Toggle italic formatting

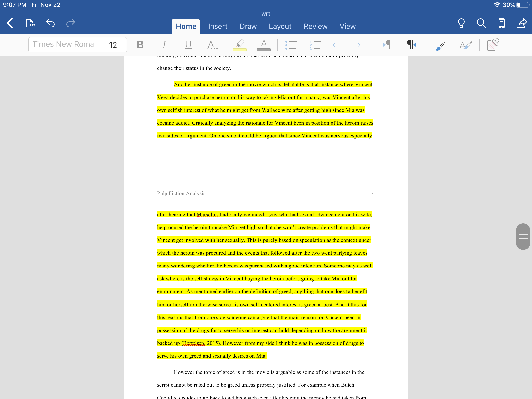(164, 45)
